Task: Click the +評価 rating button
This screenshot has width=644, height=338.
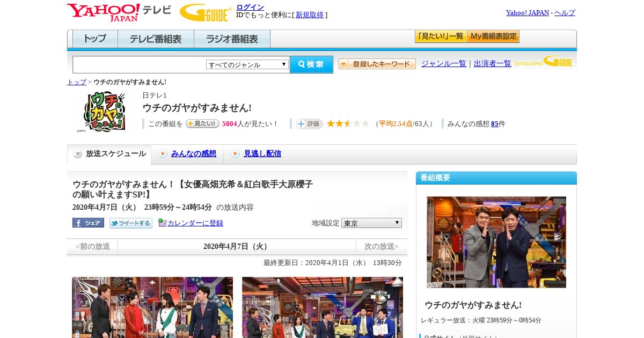Action: (309, 124)
